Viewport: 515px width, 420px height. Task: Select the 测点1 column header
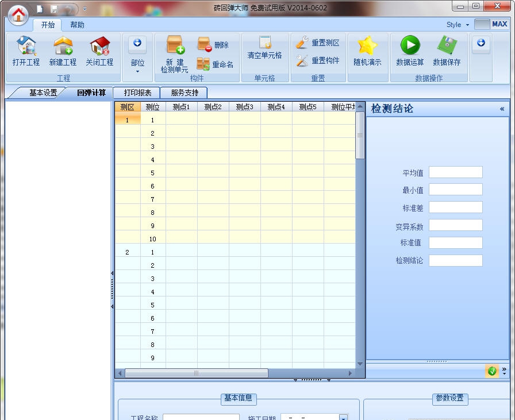pos(181,107)
